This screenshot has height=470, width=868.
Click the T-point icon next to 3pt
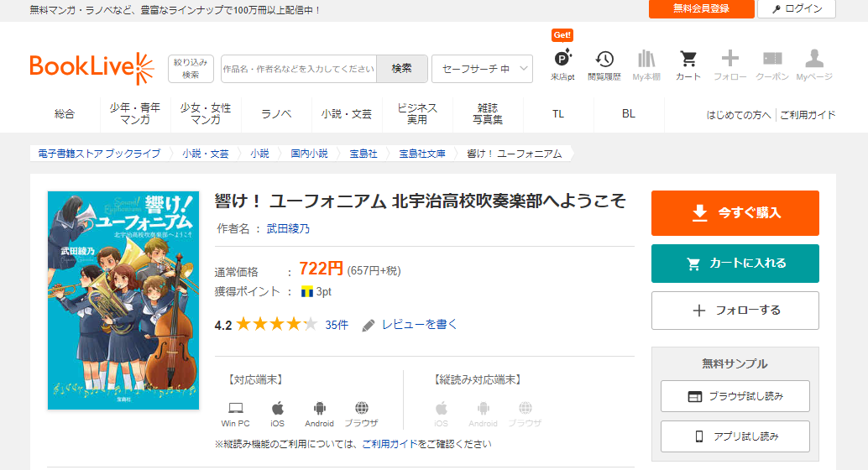coord(306,292)
